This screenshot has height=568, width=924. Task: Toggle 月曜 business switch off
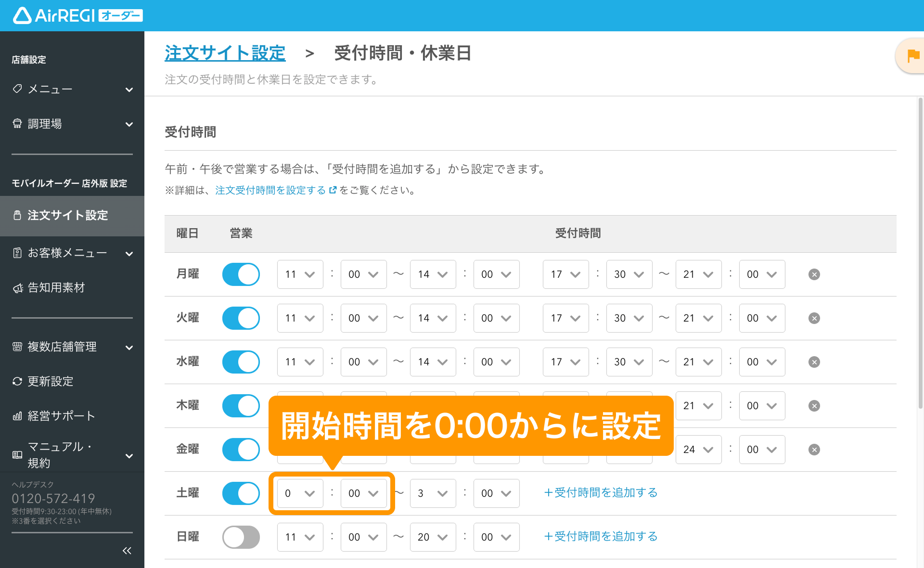(x=241, y=274)
